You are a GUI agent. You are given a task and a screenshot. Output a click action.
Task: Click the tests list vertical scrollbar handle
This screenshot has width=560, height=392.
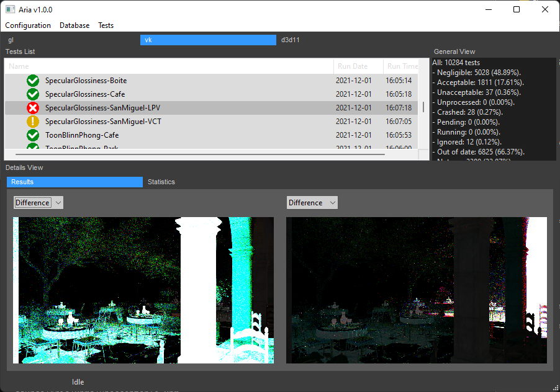point(423,107)
